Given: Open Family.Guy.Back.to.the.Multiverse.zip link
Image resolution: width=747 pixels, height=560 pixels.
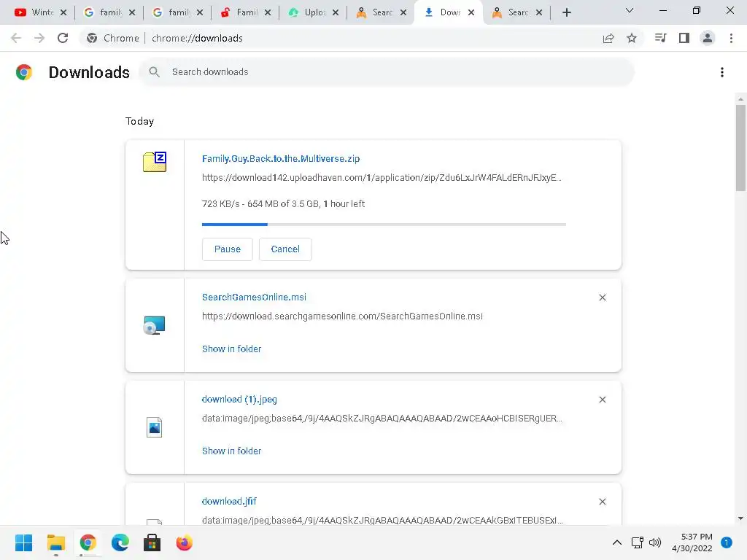Looking at the screenshot, I should coord(281,158).
